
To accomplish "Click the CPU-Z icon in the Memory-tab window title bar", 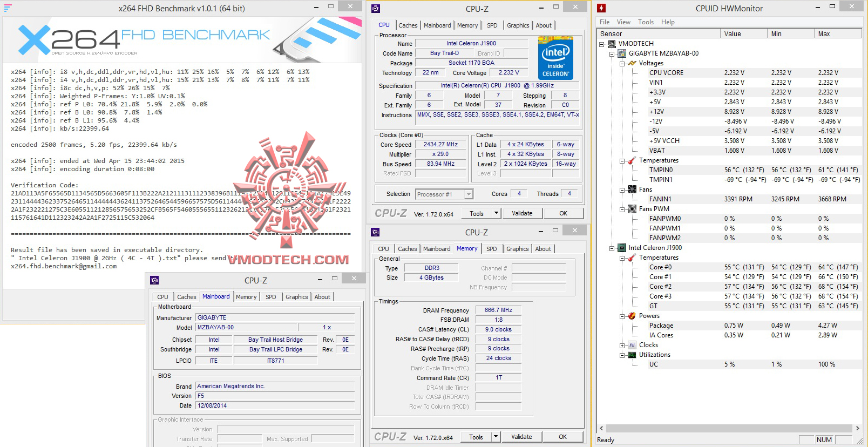I will 375,232.
